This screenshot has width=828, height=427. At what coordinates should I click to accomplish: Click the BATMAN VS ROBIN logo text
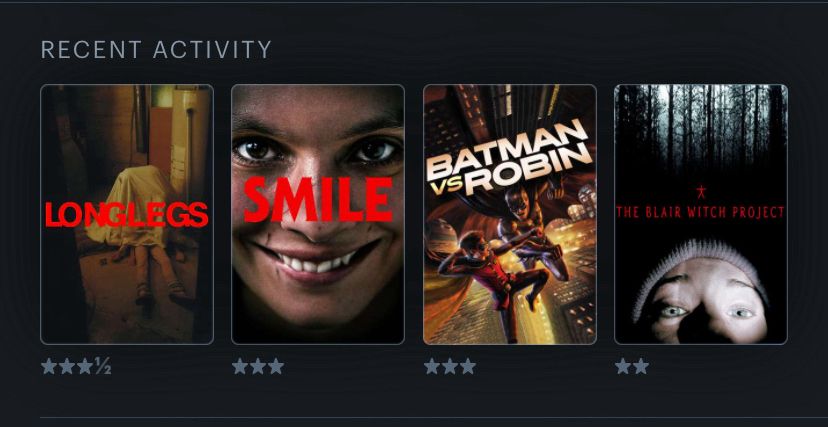click(x=510, y=157)
